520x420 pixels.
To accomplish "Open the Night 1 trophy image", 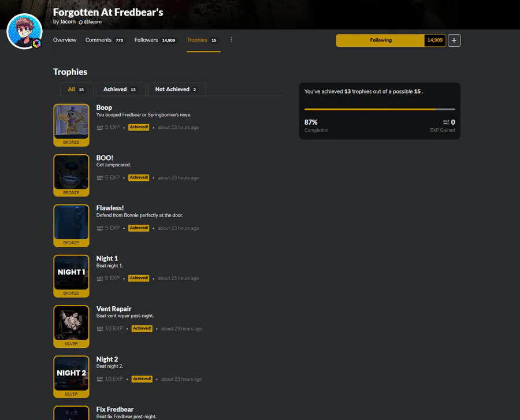I will click(71, 276).
